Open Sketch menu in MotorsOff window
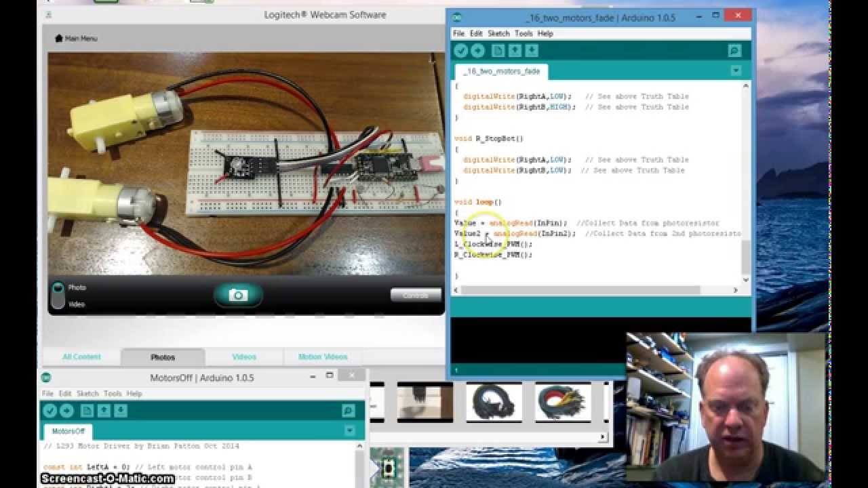Screen dimensions: 868x488 click(x=87, y=393)
